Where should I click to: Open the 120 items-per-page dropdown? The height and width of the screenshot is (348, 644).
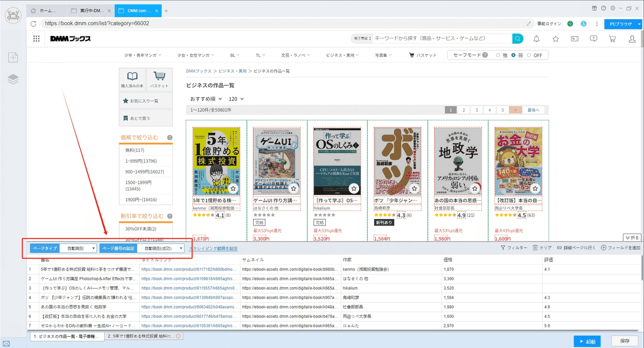pyautogui.click(x=236, y=99)
